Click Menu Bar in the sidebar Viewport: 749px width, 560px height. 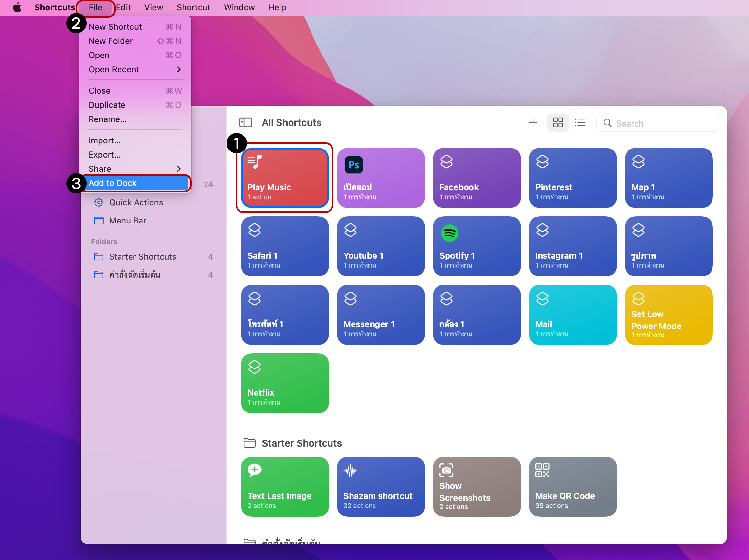[x=127, y=221]
